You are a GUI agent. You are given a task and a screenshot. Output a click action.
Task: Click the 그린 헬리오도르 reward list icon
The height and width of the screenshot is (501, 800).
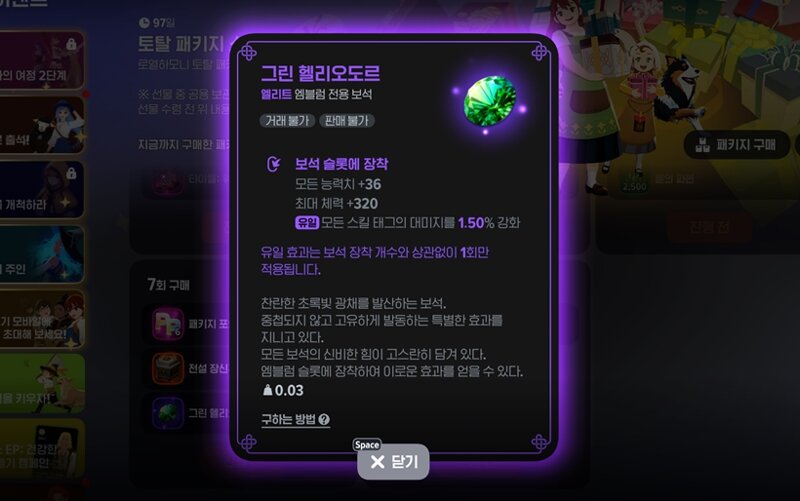pos(168,413)
